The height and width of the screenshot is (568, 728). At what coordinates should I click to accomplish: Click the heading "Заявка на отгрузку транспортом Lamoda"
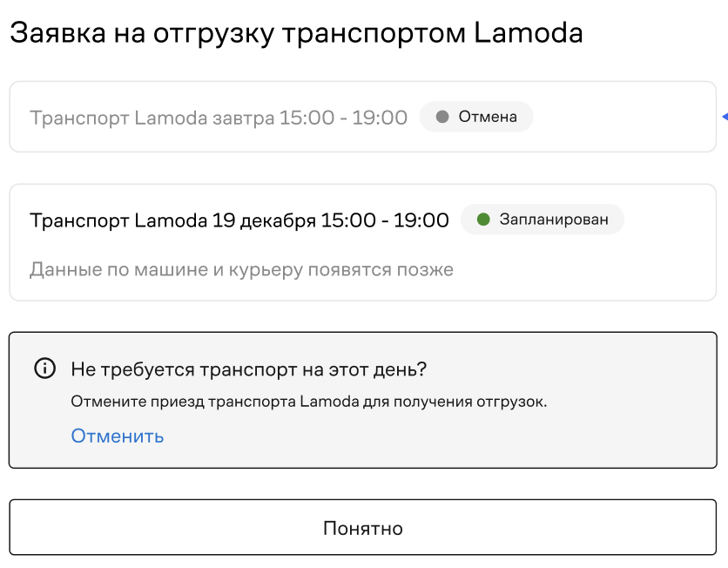tap(296, 33)
